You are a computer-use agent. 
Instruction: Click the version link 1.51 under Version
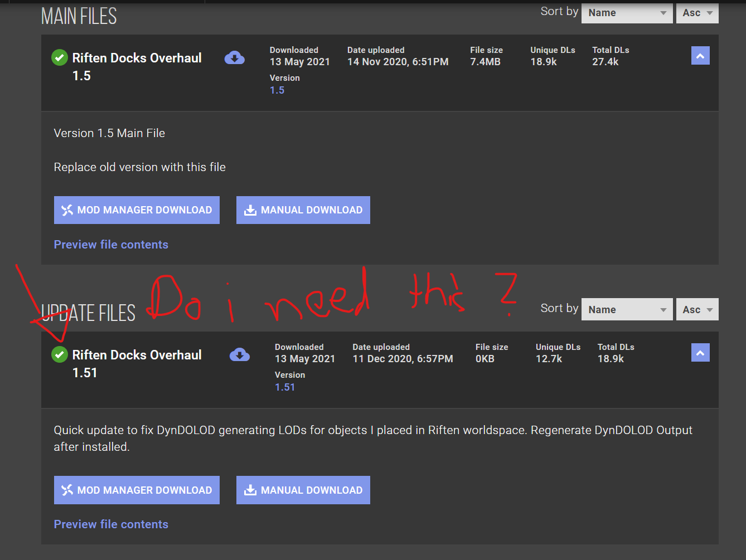[x=285, y=387]
